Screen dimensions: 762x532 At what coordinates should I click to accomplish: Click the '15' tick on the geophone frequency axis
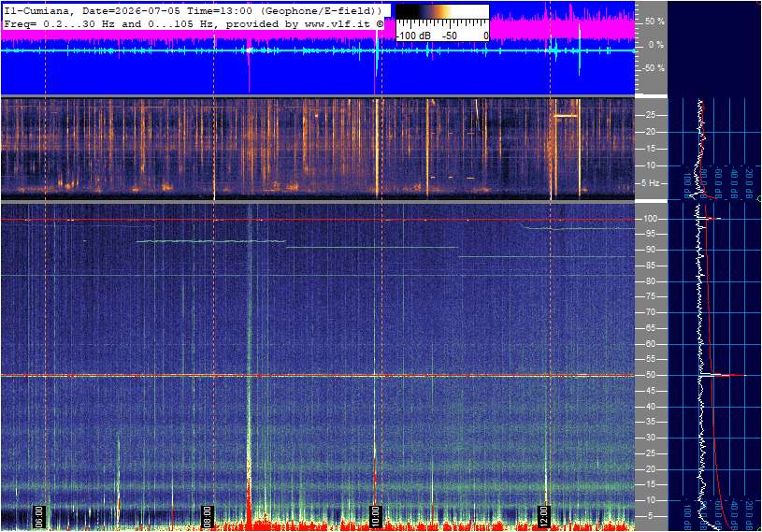650,149
